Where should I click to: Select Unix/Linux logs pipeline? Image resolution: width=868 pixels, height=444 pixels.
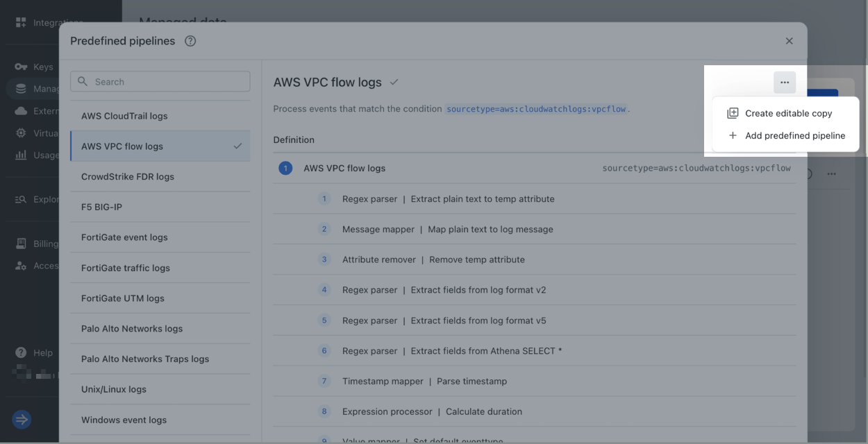(160, 389)
